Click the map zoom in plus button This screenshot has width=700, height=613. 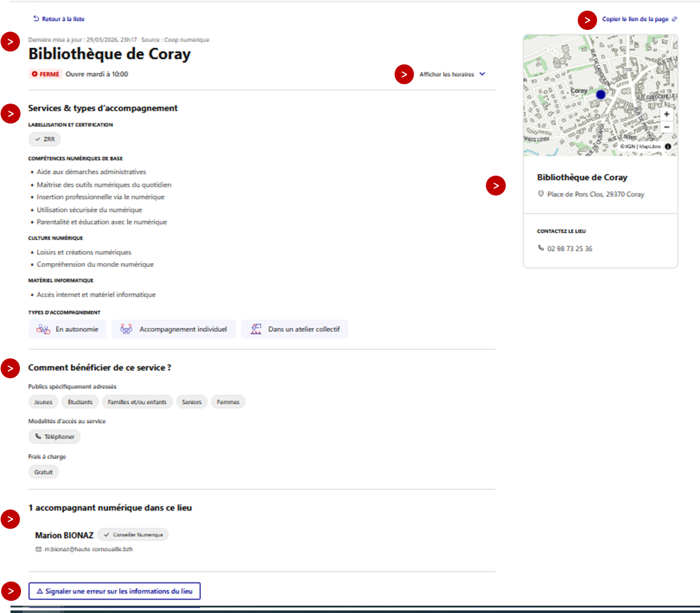[x=666, y=114]
